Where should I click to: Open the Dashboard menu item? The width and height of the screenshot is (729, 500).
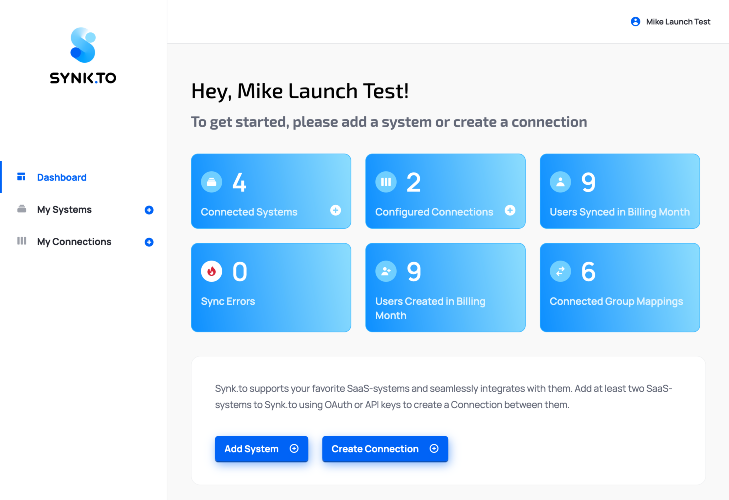click(61, 177)
